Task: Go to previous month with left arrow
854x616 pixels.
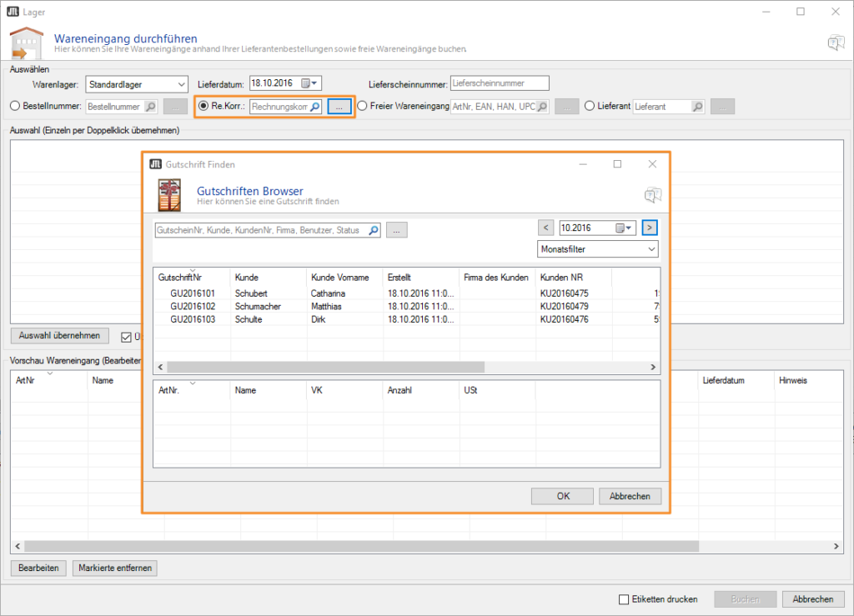Action: tap(545, 228)
